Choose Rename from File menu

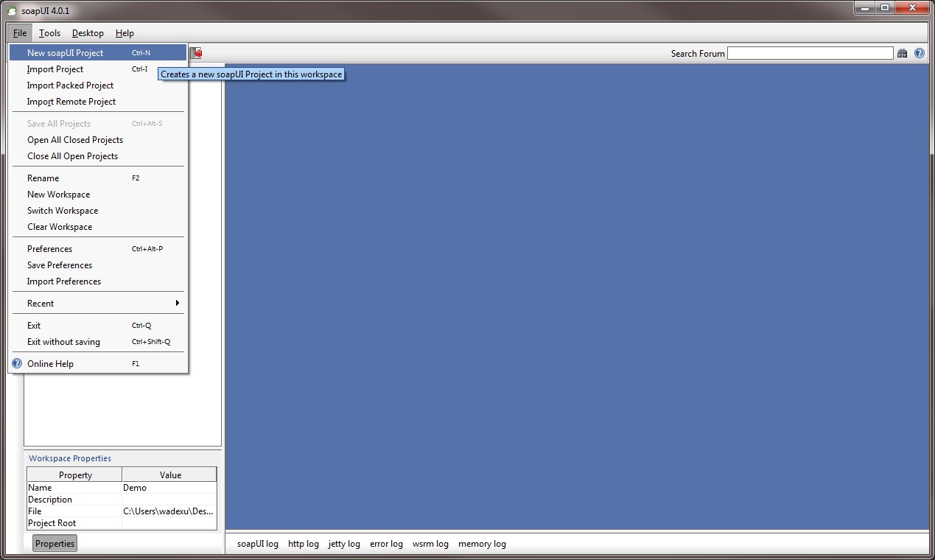click(98, 178)
